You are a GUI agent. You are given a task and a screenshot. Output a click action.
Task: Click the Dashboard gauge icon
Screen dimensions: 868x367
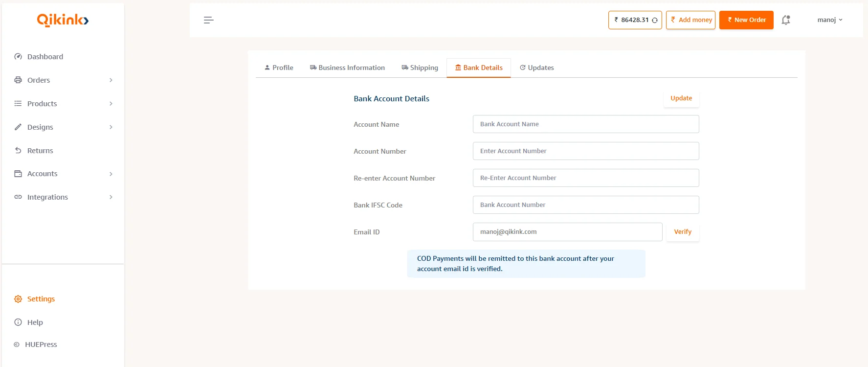tap(18, 57)
